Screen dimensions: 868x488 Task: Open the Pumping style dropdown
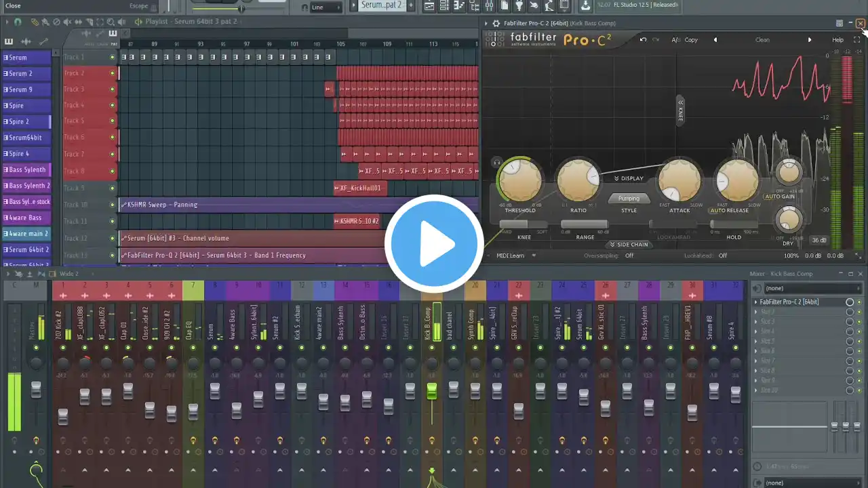(629, 199)
